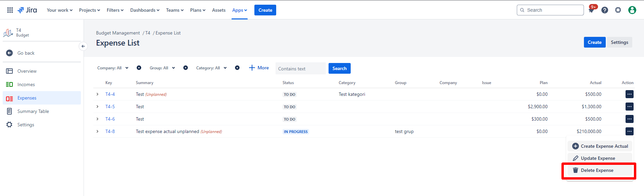Open the Category: All dropdown
644x196 pixels.
tap(211, 68)
